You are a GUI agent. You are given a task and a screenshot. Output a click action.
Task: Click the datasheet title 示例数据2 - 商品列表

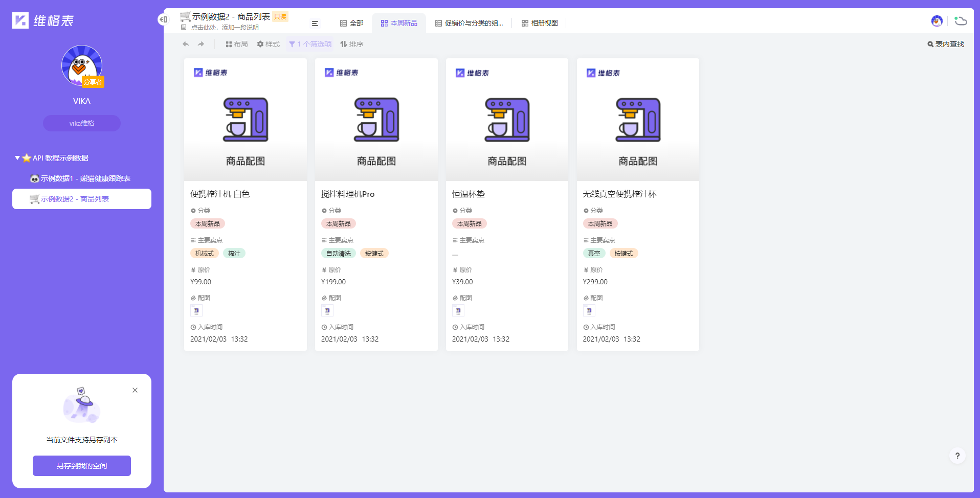pyautogui.click(x=231, y=16)
